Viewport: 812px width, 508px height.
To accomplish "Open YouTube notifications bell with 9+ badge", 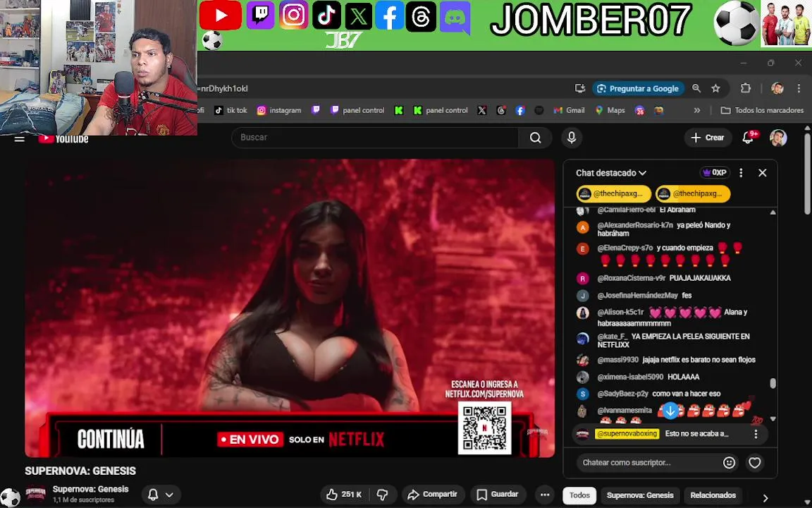I will tap(749, 138).
